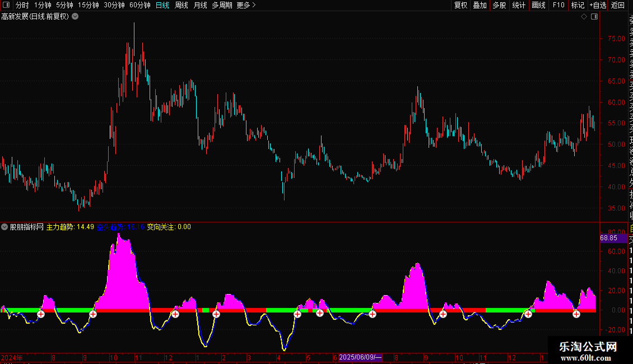
Task: Expand the 更多 periods menu
Action: click(246, 5)
